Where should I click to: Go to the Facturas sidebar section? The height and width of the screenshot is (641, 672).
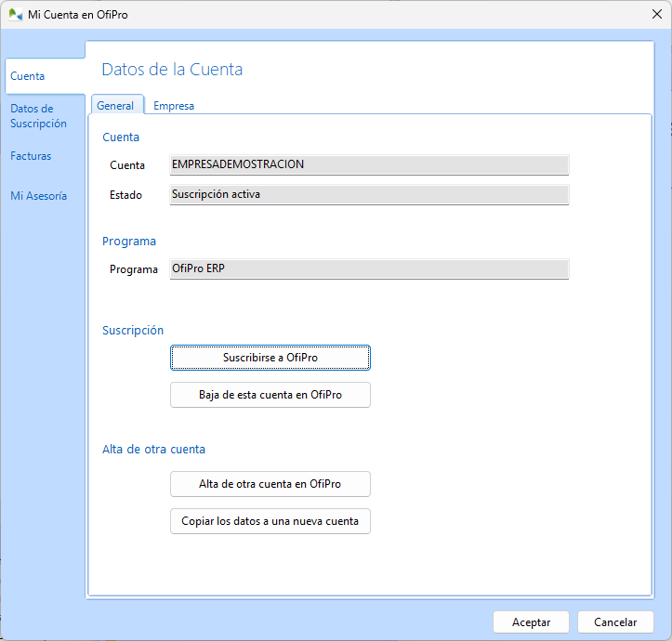point(31,156)
